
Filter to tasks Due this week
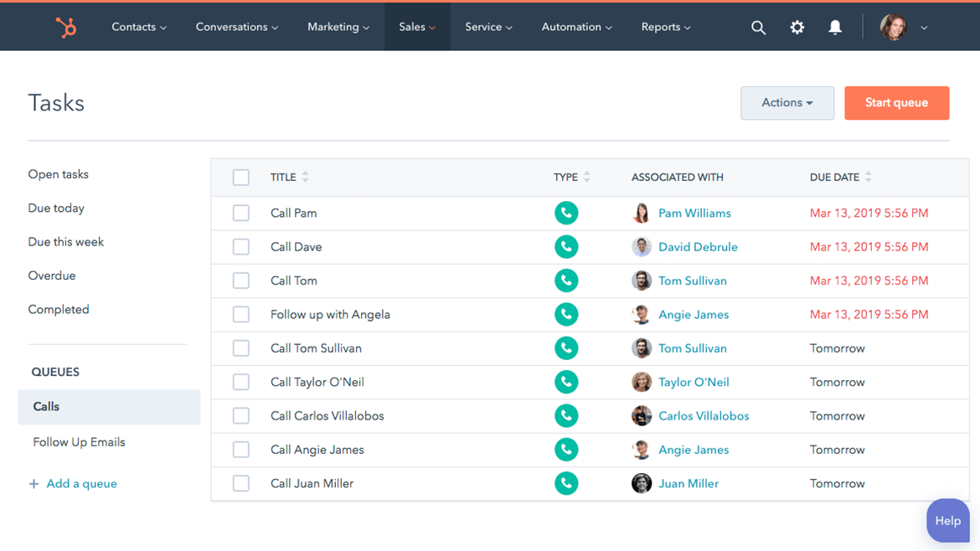[65, 242]
